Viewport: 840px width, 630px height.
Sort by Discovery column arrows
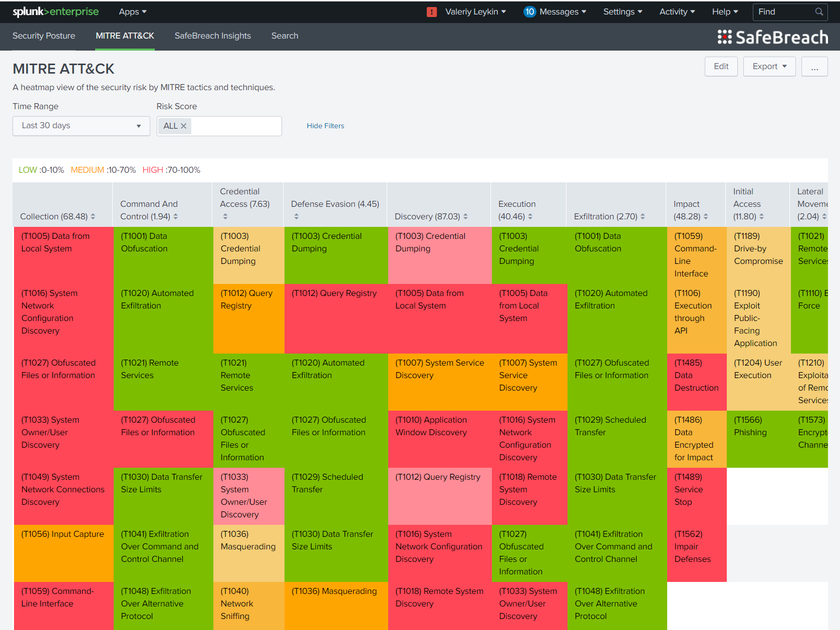[x=465, y=216]
